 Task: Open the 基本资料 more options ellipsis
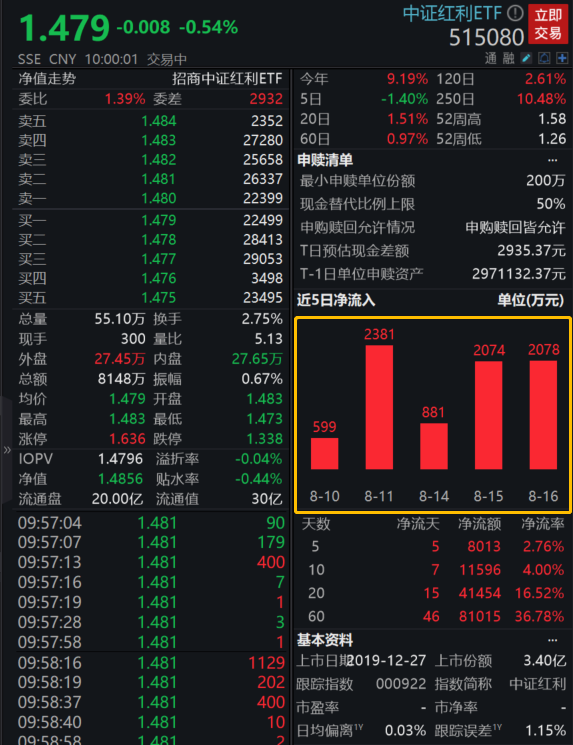(553, 640)
